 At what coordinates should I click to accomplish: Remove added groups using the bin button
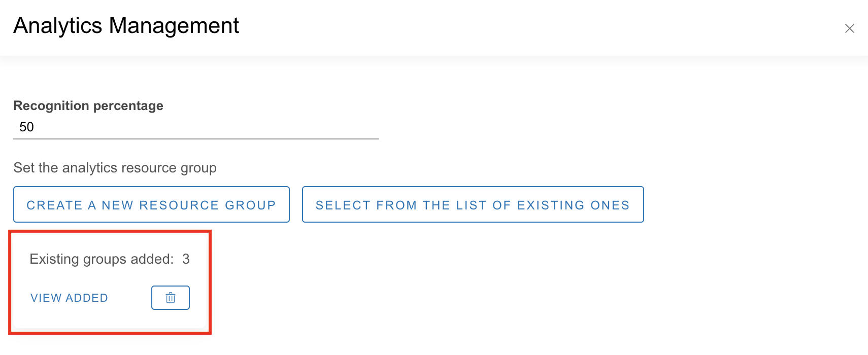click(171, 298)
